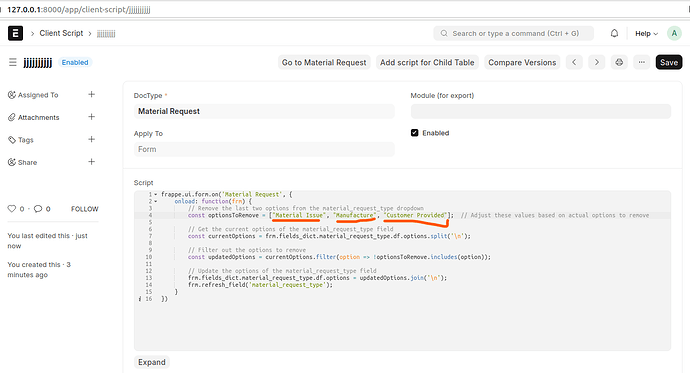This screenshot has height=373, width=690.
Task: Open the Help dropdown menu
Action: (x=646, y=33)
